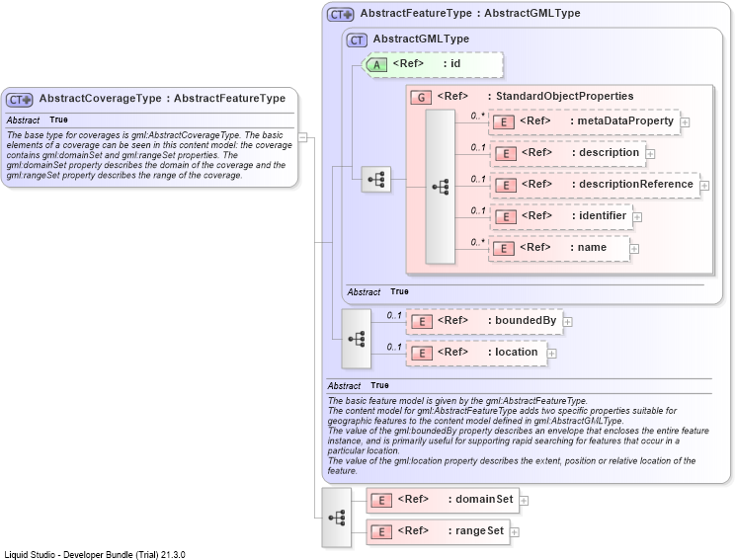The width and height of the screenshot is (735, 560).
Task: Click the E icon of domainSet element
Action: click(381, 501)
